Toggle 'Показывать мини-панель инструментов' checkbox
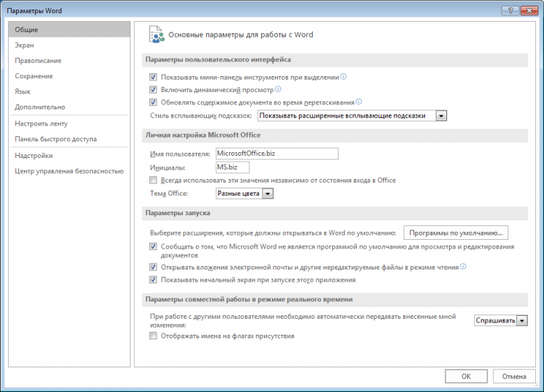The width and height of the screenshot is (544, 392). pos(153,77)
